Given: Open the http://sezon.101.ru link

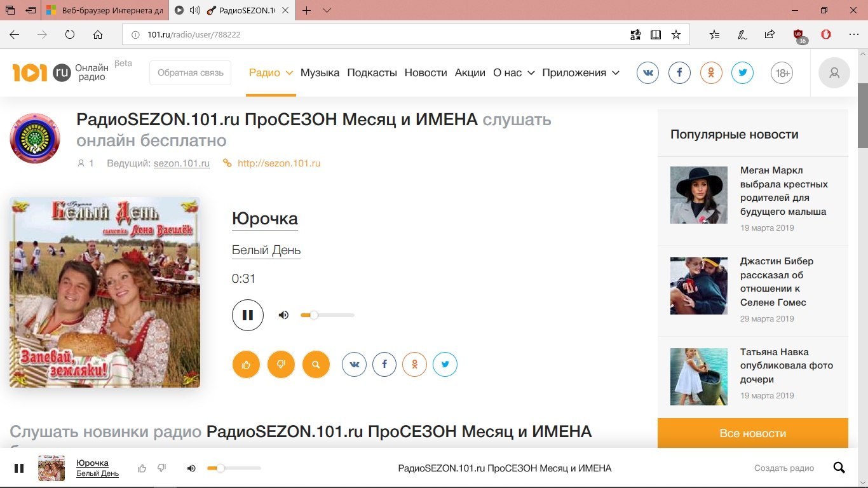Looking at the screenshot, I should click(278, 163).
